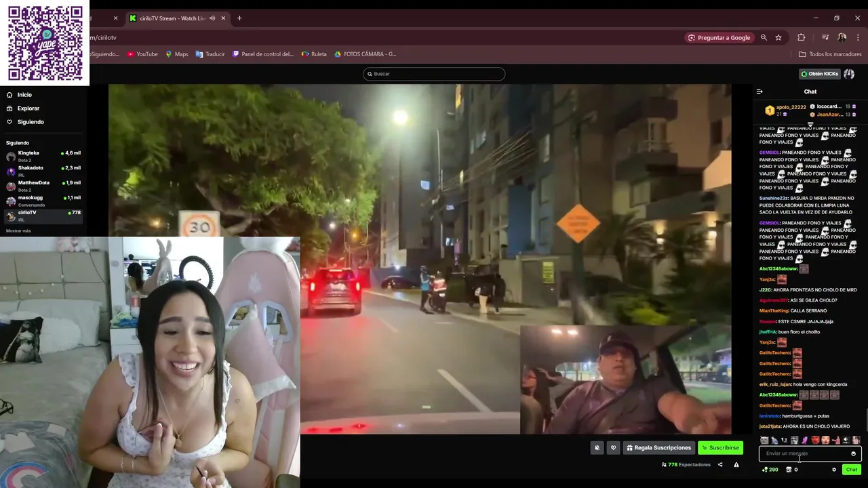The height and width of the screenshot is (488, 868).
Task: Open the Chrome extensions puzzle icon
Action: click(x=801, y=38)
